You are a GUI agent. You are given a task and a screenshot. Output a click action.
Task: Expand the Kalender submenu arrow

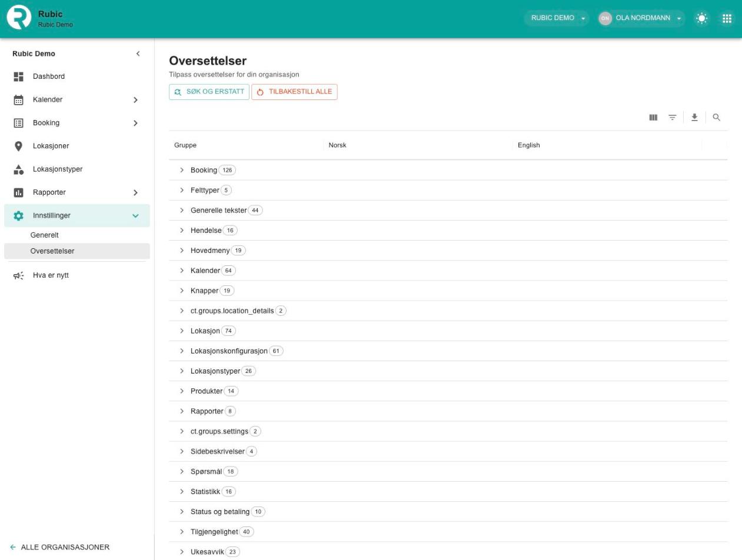pos(135,100)
